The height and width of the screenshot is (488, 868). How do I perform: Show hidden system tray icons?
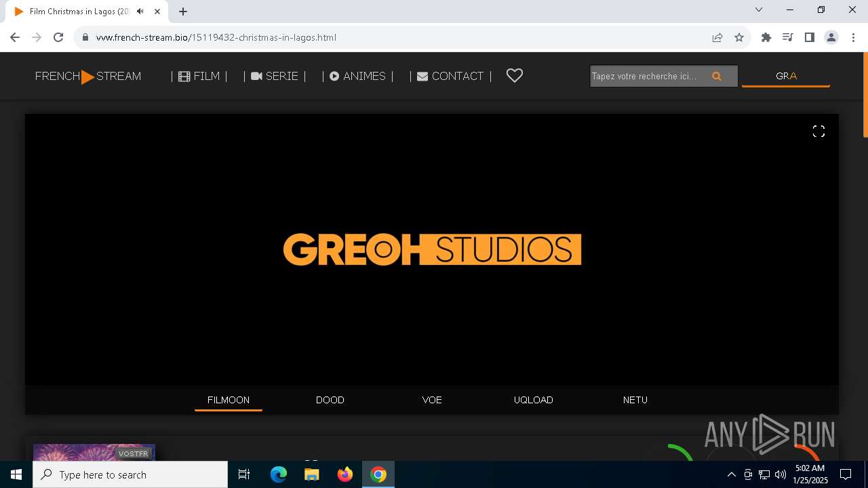[x=731, y=474]
